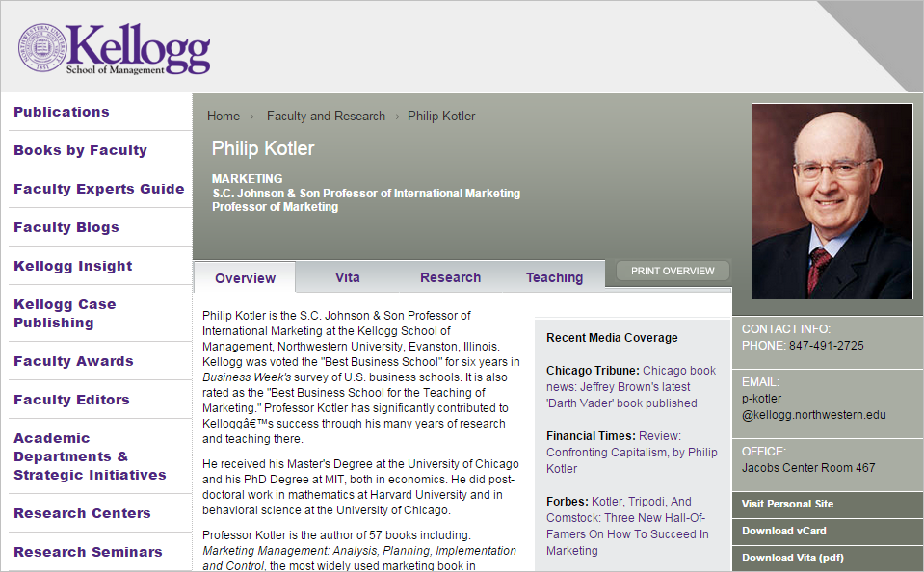Open Forbes Hall-Of-Famers marketing article
The width and height of the screenshot is (924, 572).
click(627, 526)
